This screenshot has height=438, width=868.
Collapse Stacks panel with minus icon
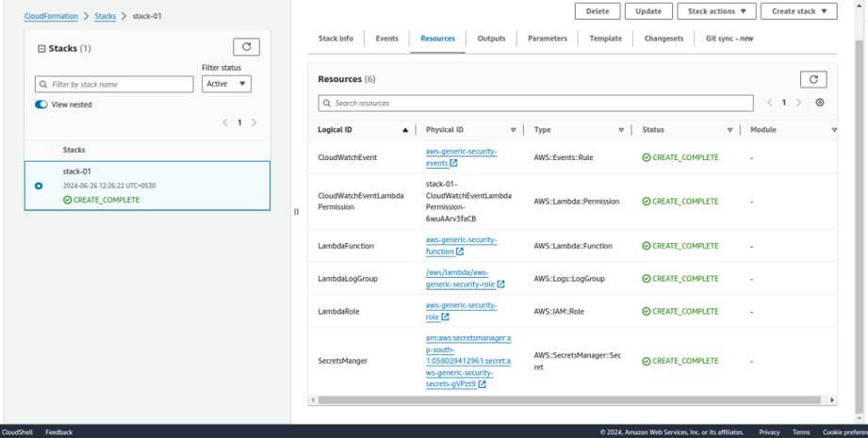coord(41,49)
